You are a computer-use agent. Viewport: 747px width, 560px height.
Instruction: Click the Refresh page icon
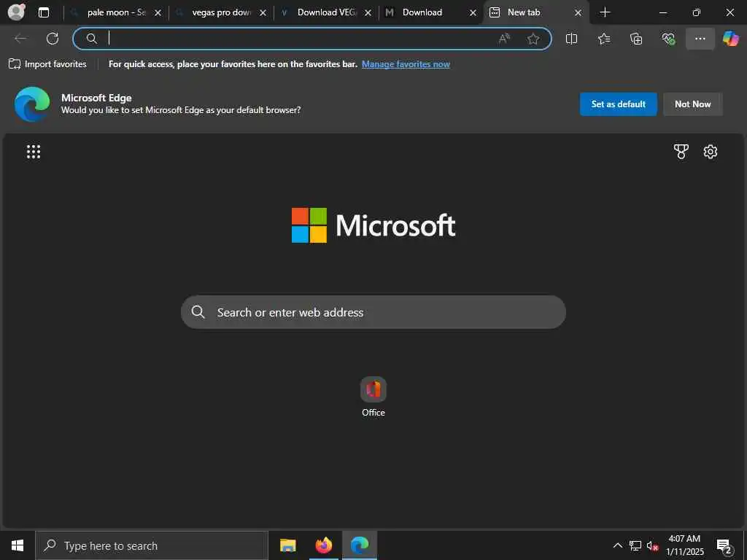pyautogui.click(x=53, y=39)
